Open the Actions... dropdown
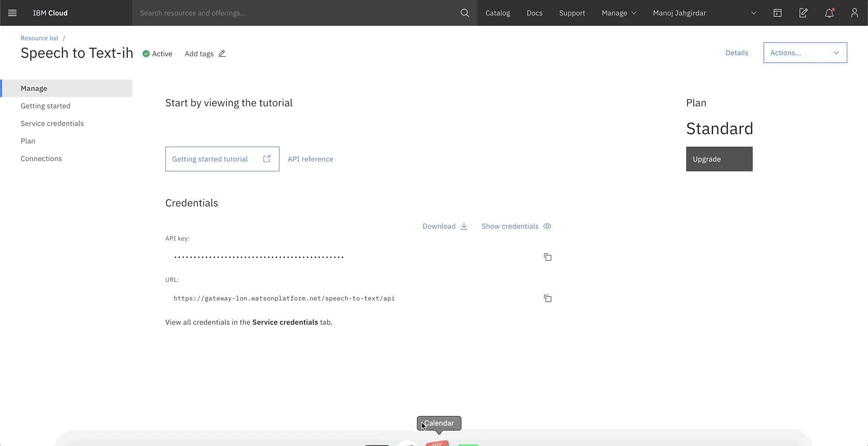 pyautogui.click(x=805, y=53)
